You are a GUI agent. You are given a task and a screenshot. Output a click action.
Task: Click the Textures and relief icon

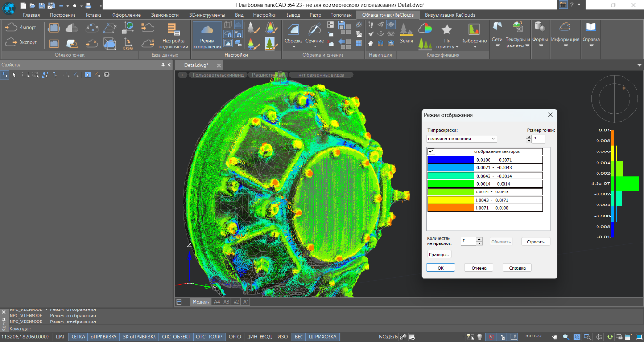coord(517,27)
